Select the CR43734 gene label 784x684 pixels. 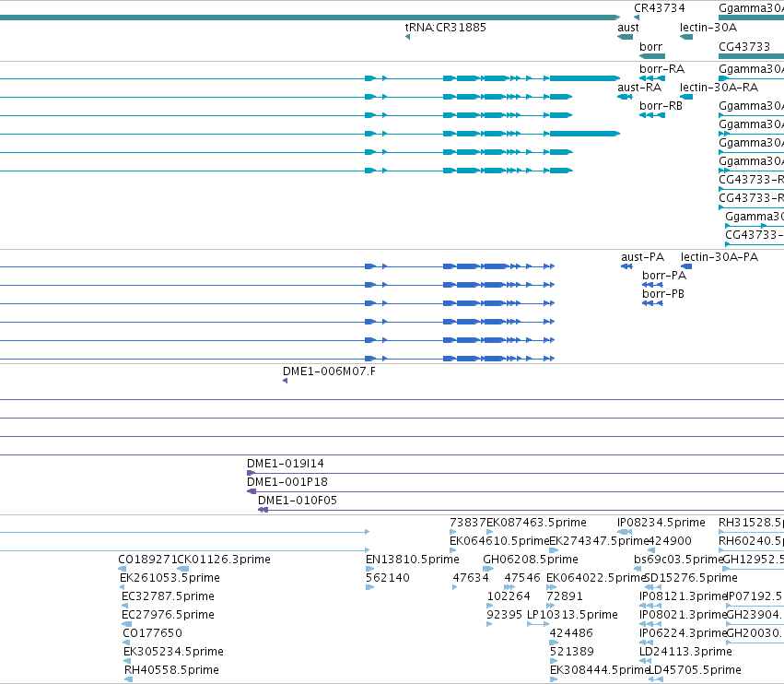(660, 8)
